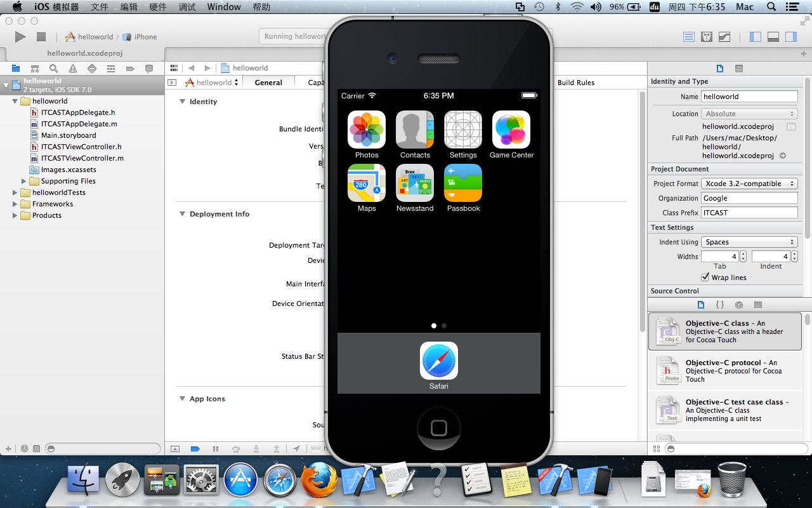Open the Find navigator

[54, 69]
